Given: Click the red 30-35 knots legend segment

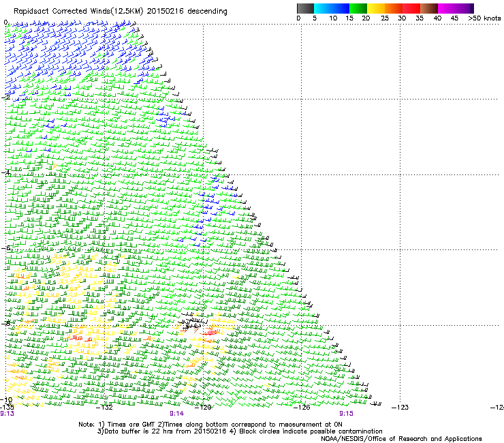Looking at the screenshot, I should coord(411,8).
